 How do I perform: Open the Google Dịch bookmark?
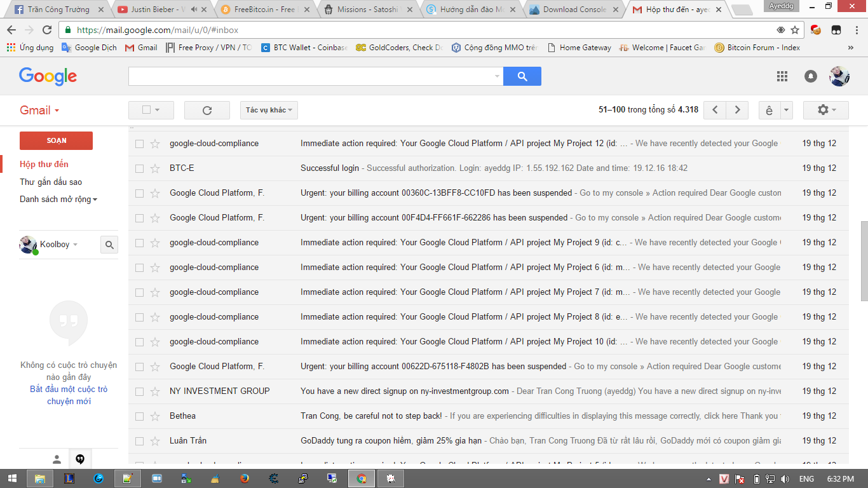coord(89,48)
